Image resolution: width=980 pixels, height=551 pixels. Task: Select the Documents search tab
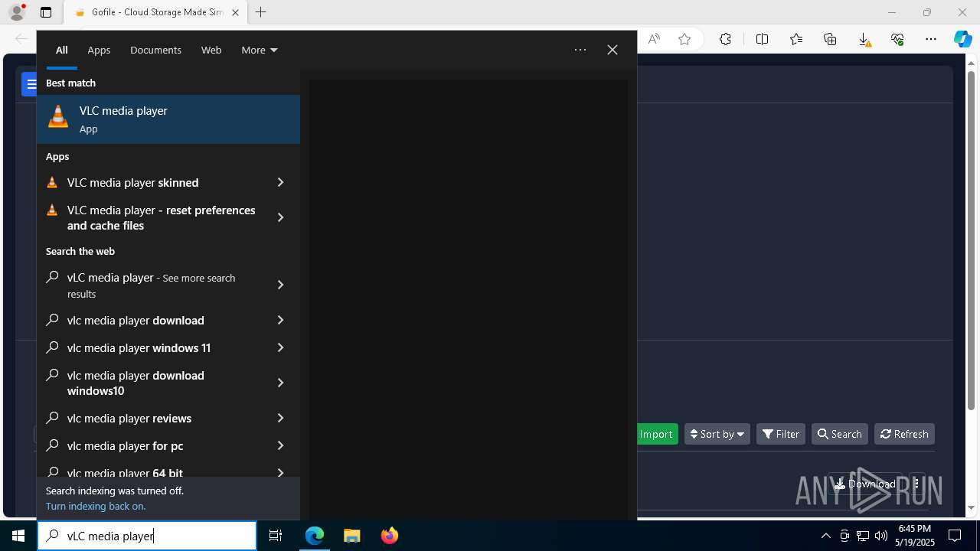[x=155, y=50]
